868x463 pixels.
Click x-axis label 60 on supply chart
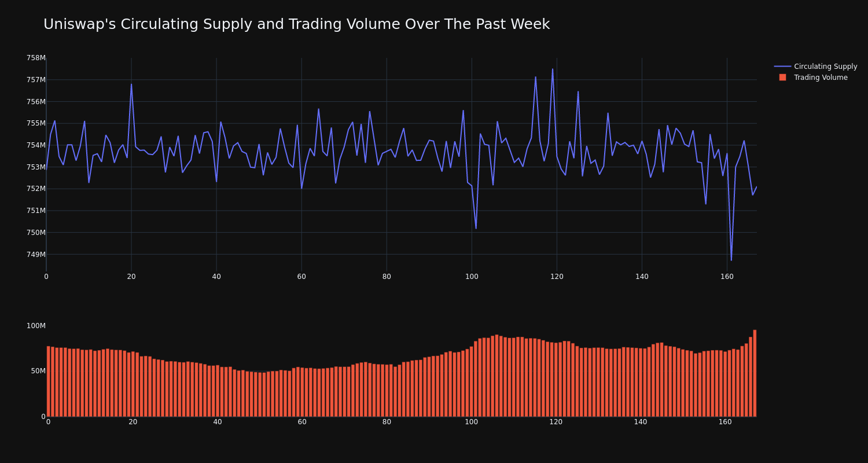[301, 277]
